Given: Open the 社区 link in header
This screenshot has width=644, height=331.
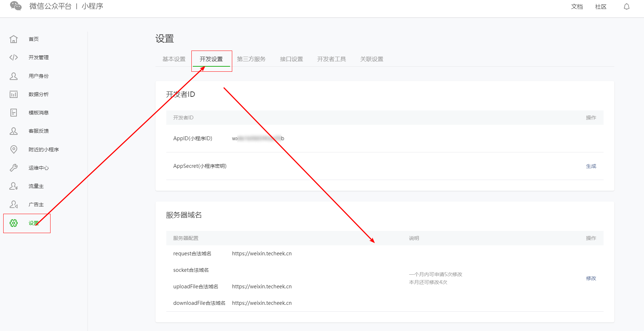Looking at the screenshot, I should point(601,7).
